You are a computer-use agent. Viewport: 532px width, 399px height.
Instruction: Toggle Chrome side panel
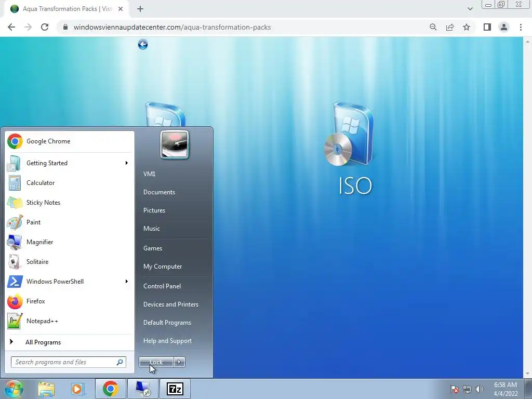(487, 27)
